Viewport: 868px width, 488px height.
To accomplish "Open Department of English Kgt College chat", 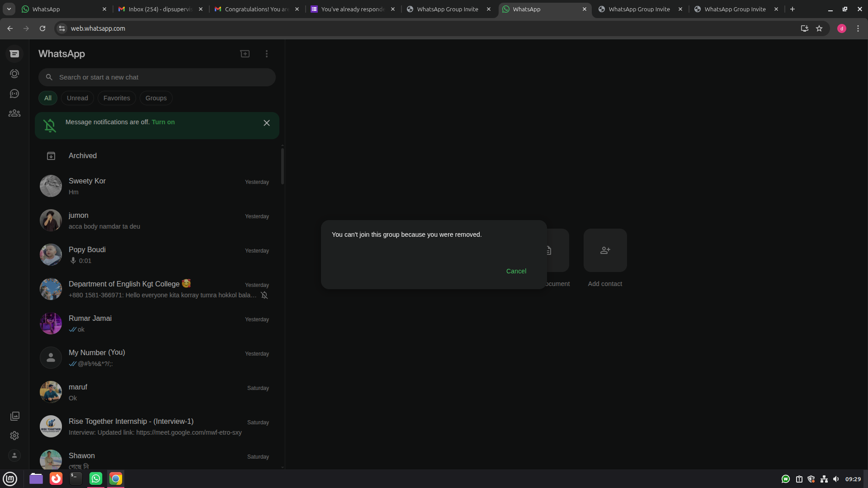I will (157, 289).
